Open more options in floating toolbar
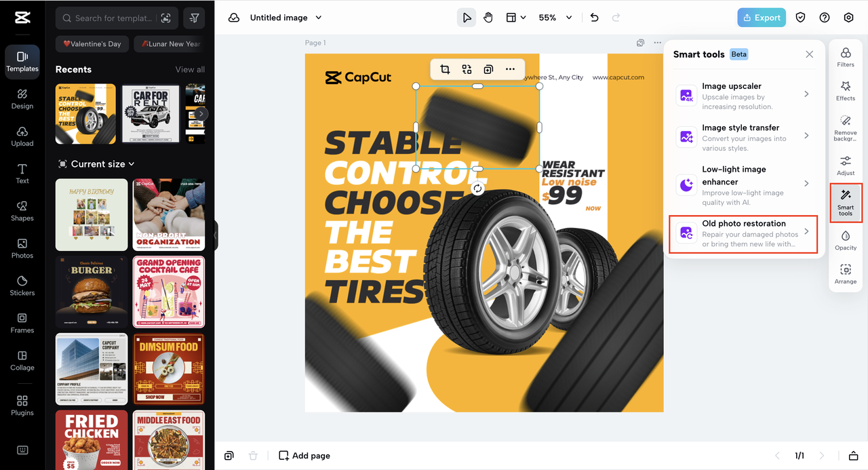Screen dimensions: 868x470 (510, 69)
